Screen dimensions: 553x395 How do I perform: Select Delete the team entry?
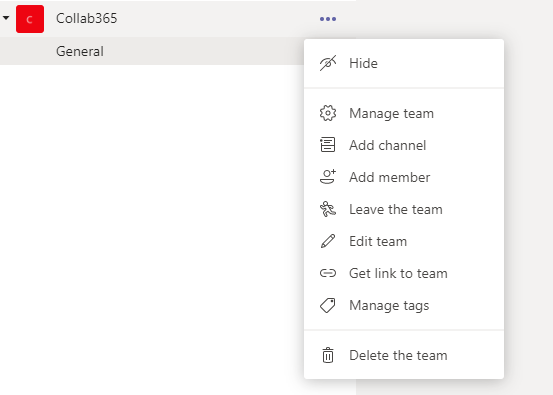tap(404, 355)
